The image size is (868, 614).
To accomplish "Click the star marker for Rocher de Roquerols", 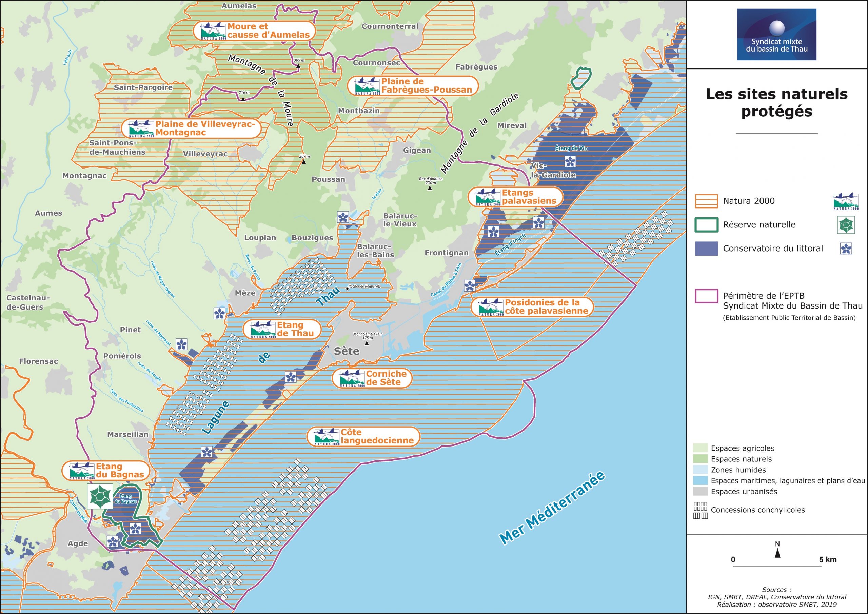I will [347, 289].
